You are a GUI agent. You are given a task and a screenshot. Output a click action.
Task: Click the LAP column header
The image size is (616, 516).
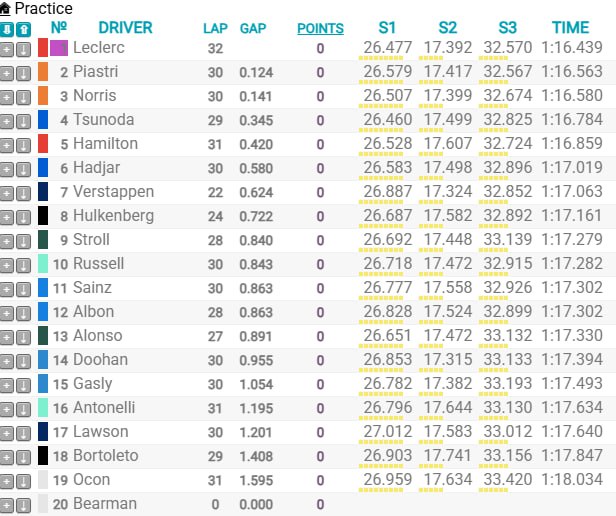[x=214, y=28]
